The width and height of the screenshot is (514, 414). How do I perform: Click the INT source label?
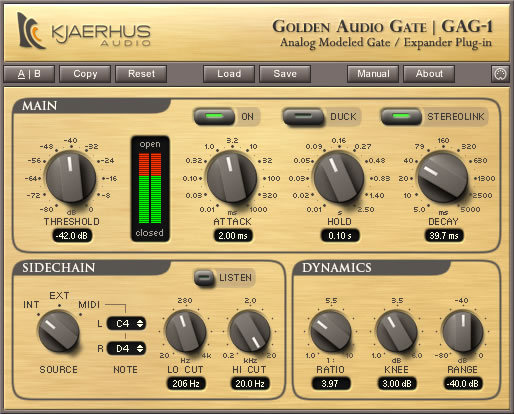click(x=31, y=305)
